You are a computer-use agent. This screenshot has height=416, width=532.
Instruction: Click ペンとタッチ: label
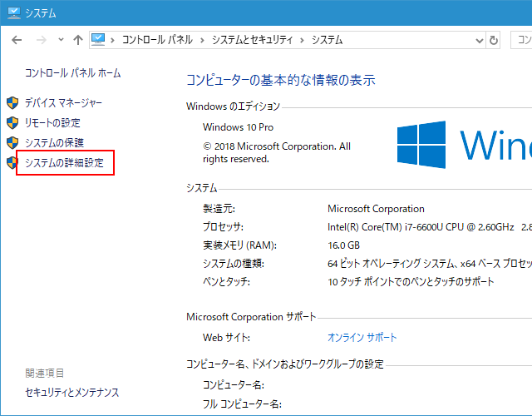pos(226,281)
